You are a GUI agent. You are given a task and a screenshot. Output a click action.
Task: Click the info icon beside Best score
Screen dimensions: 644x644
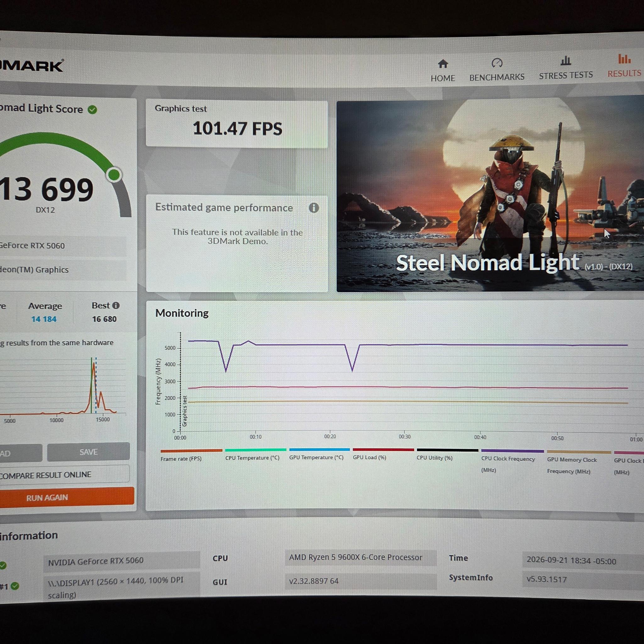point(116,305)
